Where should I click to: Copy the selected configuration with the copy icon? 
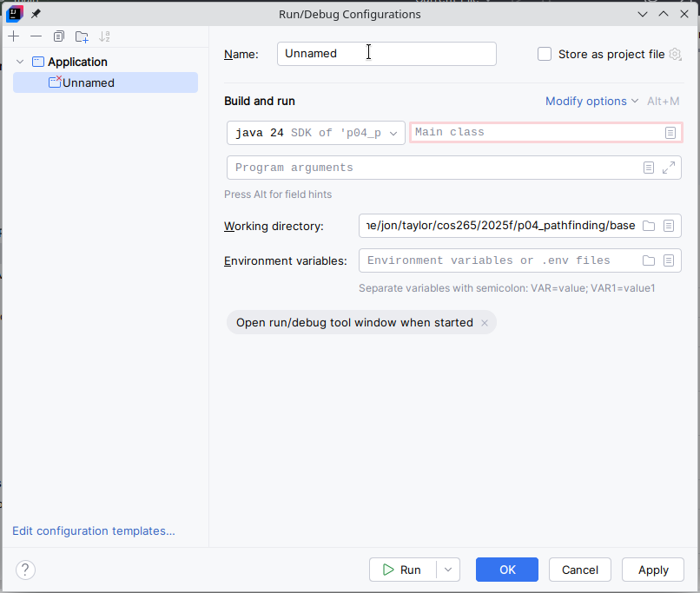pos(59,36)
